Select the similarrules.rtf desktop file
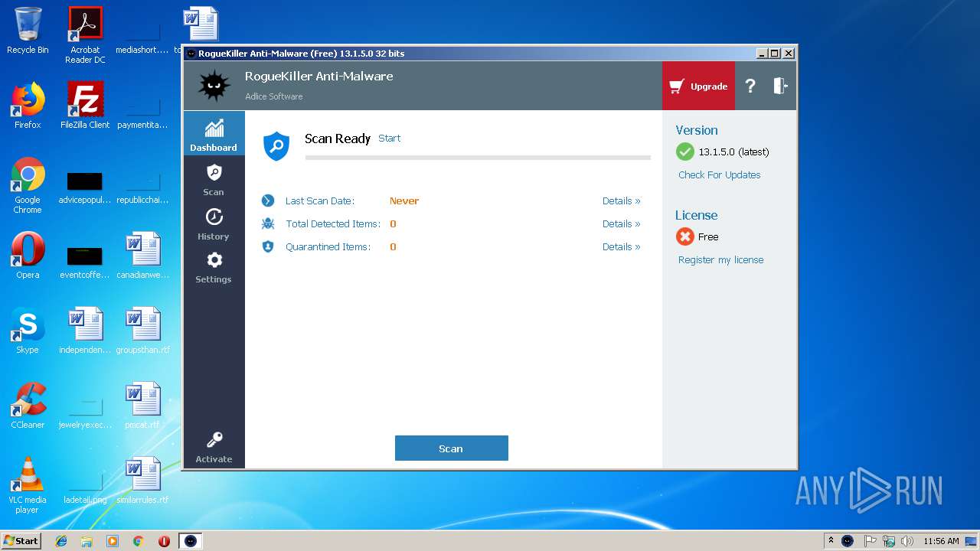 pos(142,481)
